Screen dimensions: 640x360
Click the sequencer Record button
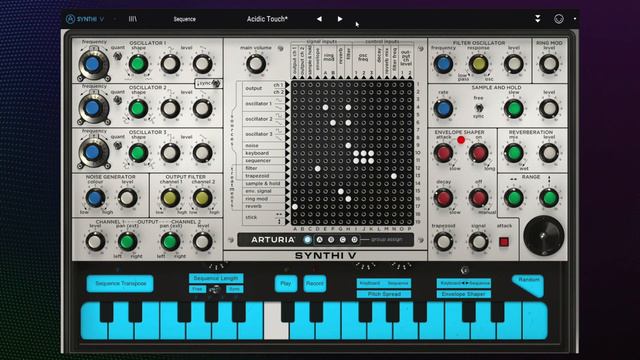(315, 283)
